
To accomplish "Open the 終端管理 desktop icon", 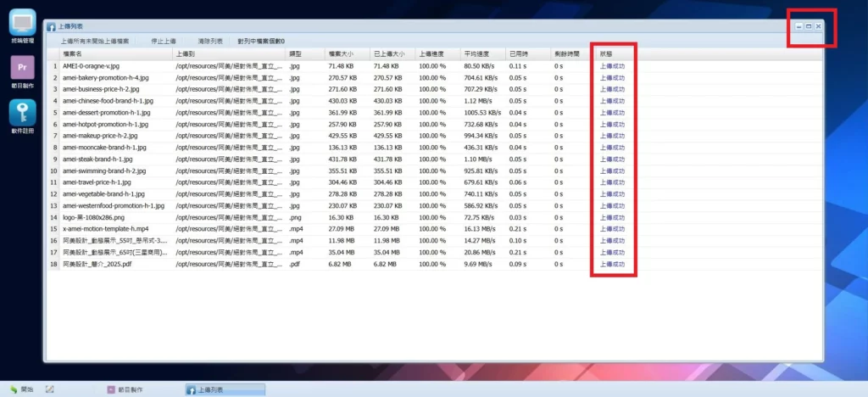I will (x=22, y=24).
